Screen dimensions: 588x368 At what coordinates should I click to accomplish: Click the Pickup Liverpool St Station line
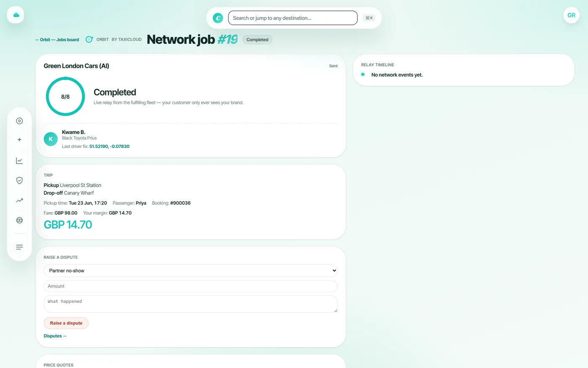(72, 185)
